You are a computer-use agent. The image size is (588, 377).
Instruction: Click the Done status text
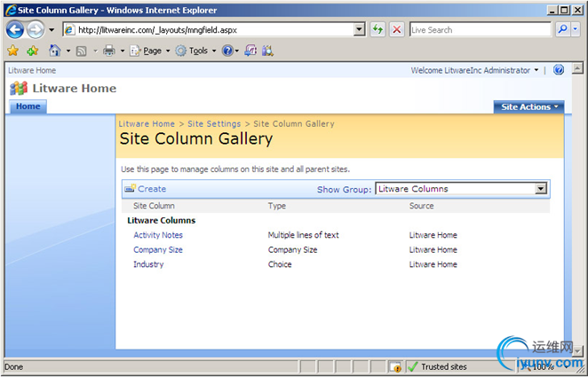(14, 367)
